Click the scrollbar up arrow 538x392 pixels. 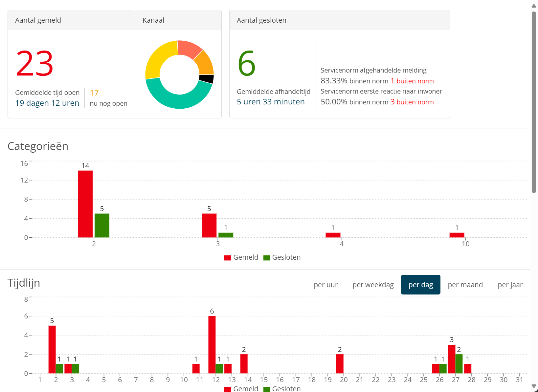pyautogui.click(x=534, y=6)
